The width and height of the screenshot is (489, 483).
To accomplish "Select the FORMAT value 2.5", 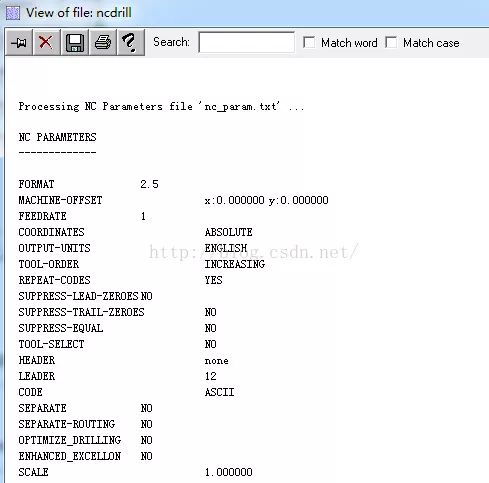I will (149, 184).
